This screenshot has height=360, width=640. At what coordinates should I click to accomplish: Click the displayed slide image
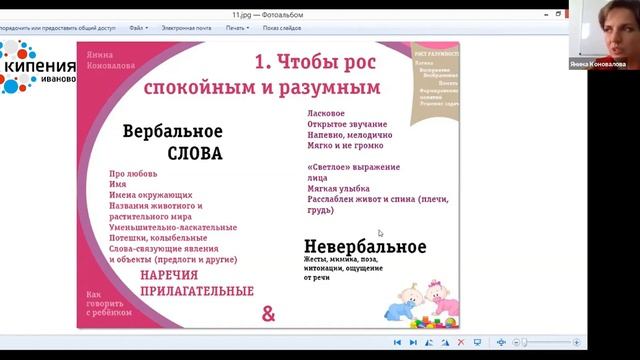click(268, 184)
